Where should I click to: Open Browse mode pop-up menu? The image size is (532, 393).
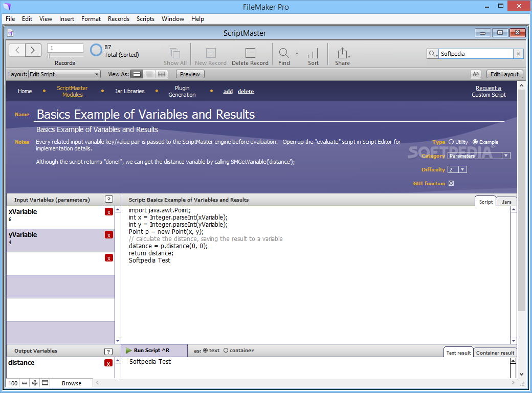click(72, 383)
